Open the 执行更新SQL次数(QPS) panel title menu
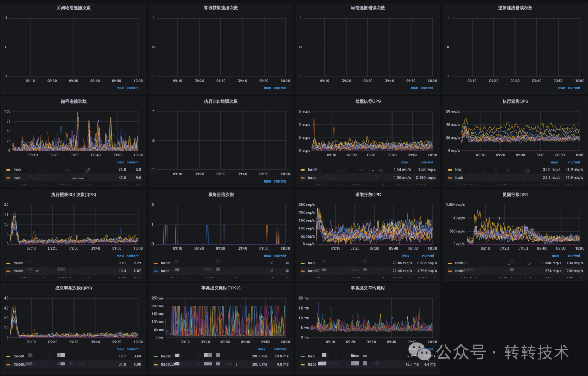Viewport: 588px width, 376px height. pyautogui.click(x=73, y=195)
